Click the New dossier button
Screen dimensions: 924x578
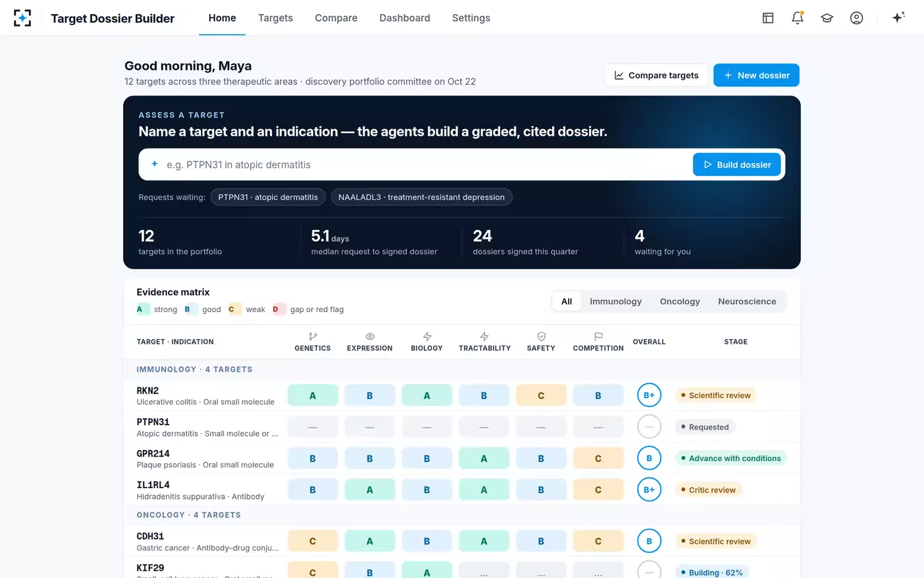tap(756, 75)
